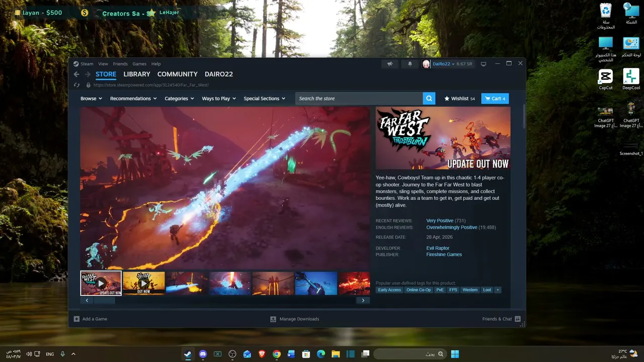Switch Steam to Big Picture mode

click(x=484, y=64)
